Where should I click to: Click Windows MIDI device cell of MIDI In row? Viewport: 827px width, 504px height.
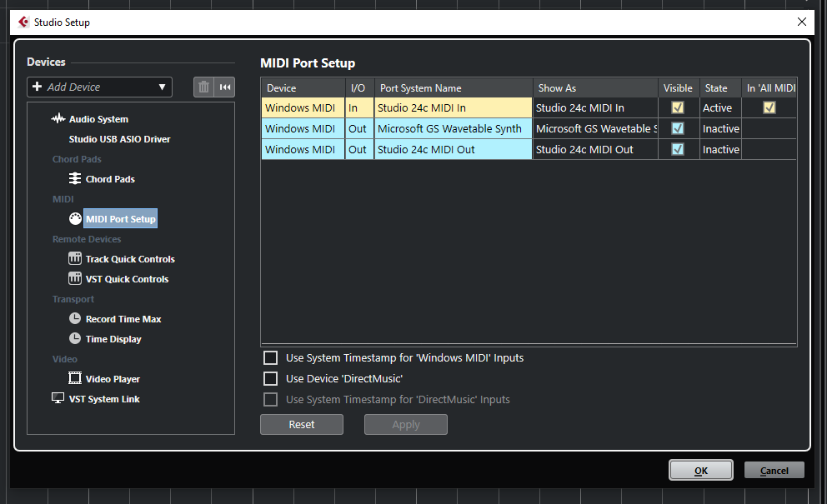point(303,107)
